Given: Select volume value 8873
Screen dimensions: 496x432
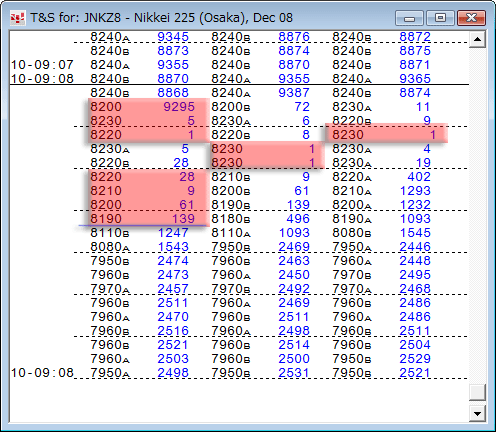Looking at the screenshot, I should pyautogui.click(x=173, y=51).
